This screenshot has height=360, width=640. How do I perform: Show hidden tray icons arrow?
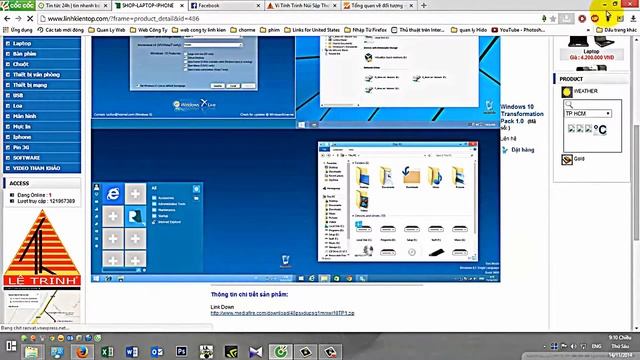coord(544,347)
